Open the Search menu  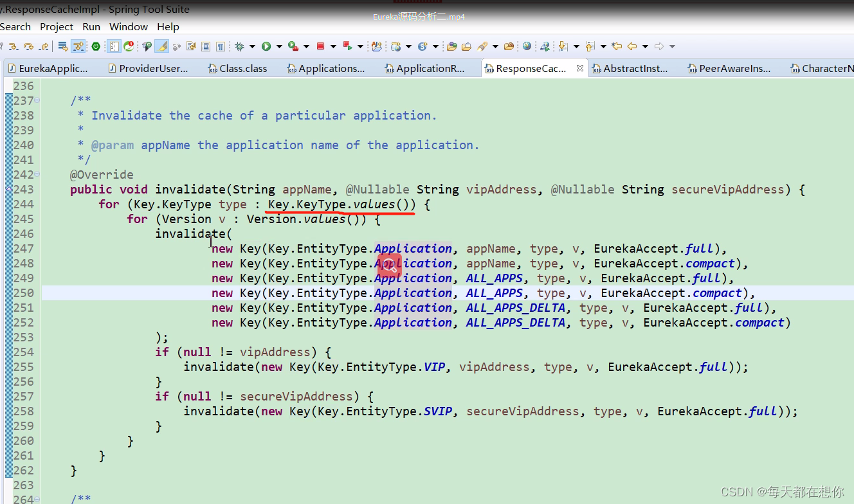(x=15, y=27)
